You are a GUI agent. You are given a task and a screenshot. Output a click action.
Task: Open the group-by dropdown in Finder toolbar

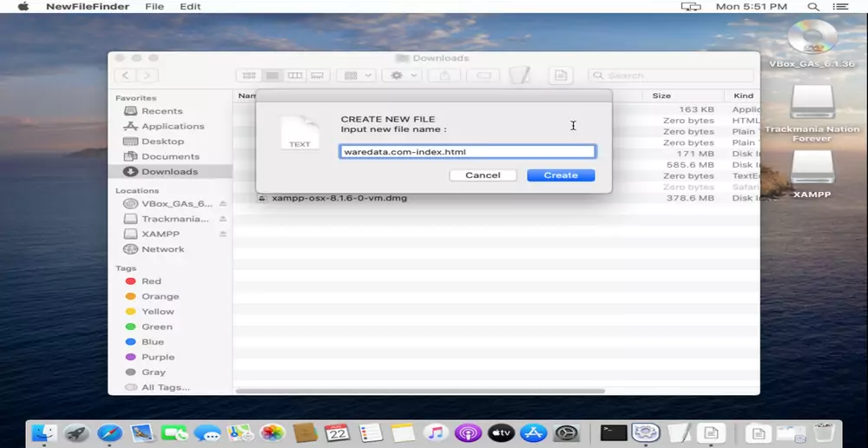point(357,76)
